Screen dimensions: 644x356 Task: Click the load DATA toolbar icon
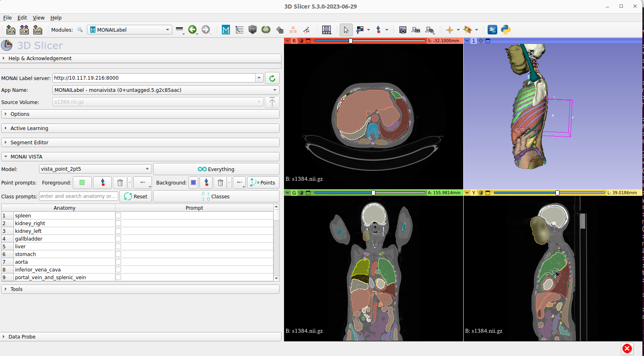11,30
